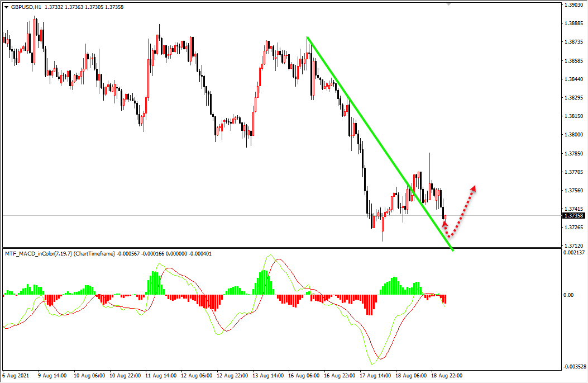
Task: Click time axis label 6 Aug 2021
Action: click(x=16, y=376)
